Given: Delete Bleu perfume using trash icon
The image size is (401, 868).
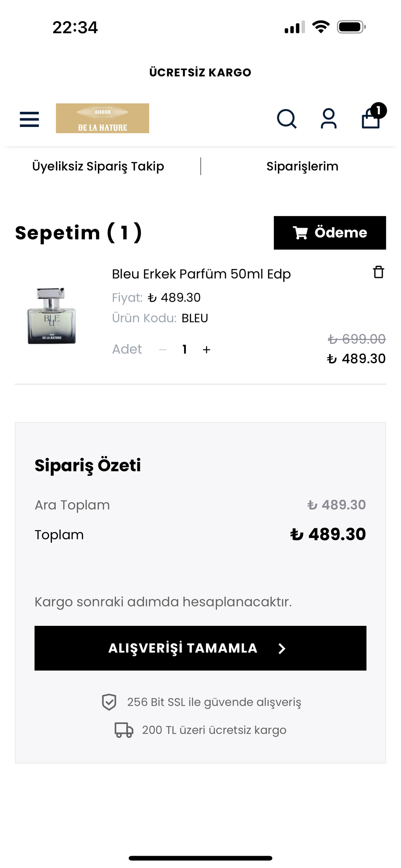Looking at the screenshot, I should [x=378, y=272].
